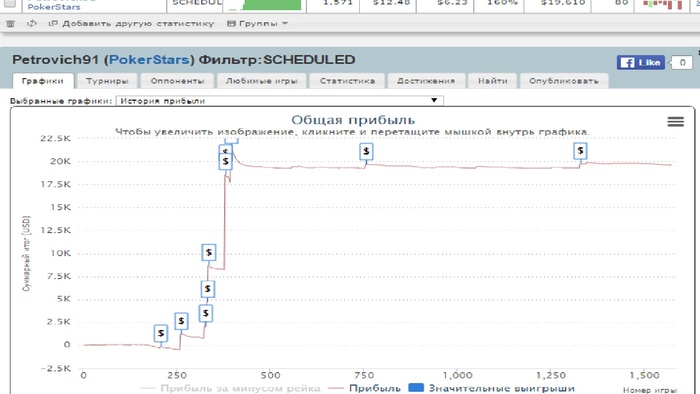Click the $ win marker near game 750
This screenshot has width=700, height=394.
pyautogui.click(x=366, y=151)
